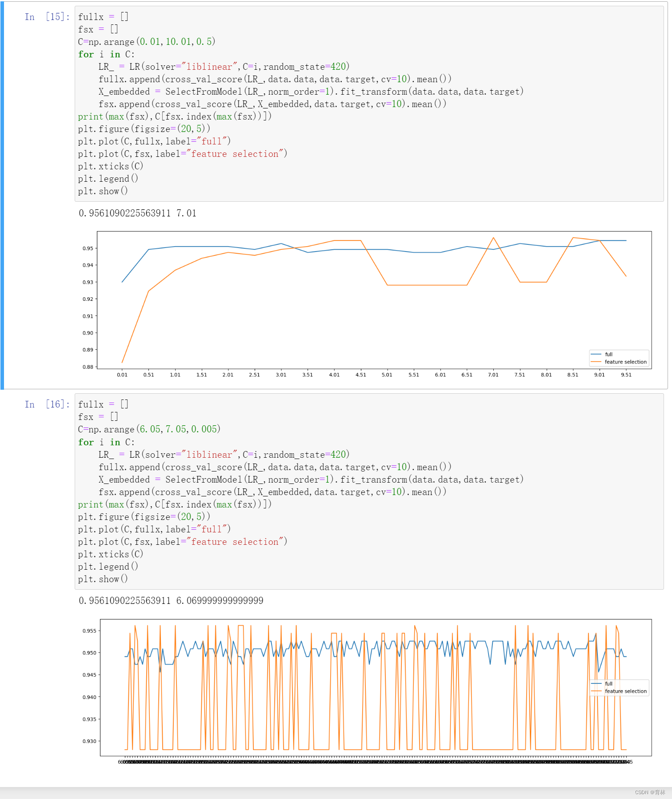Image resolution: width=672 pixels, height=799 pixels.
Task: Click plt.xticks(C) line in cell 15
Action: point(111,166)
